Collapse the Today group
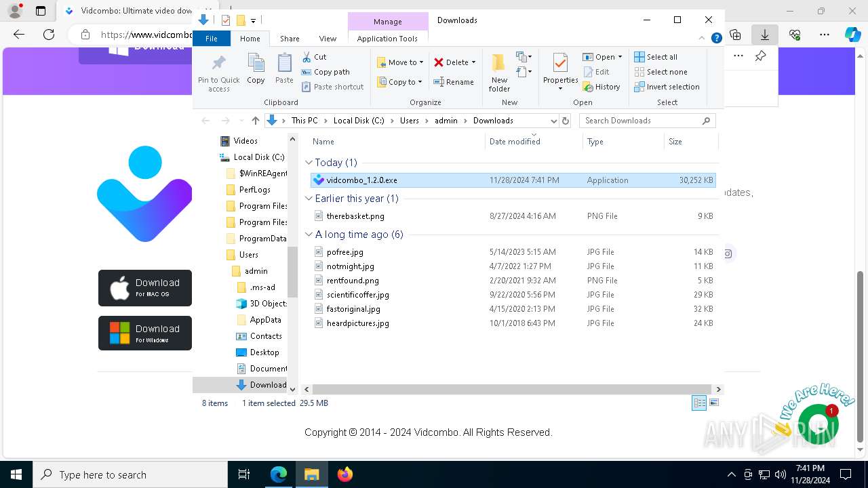 [309, 163]
